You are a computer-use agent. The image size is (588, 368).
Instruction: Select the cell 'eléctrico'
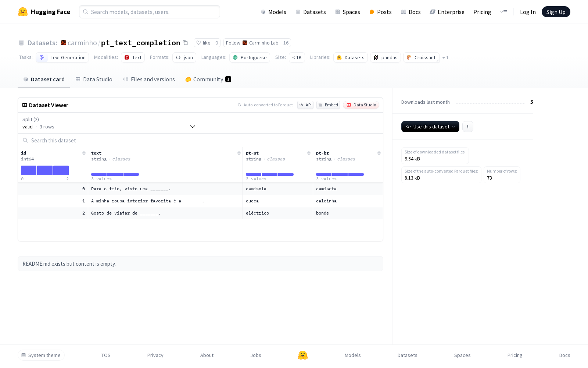coord(278,213)
